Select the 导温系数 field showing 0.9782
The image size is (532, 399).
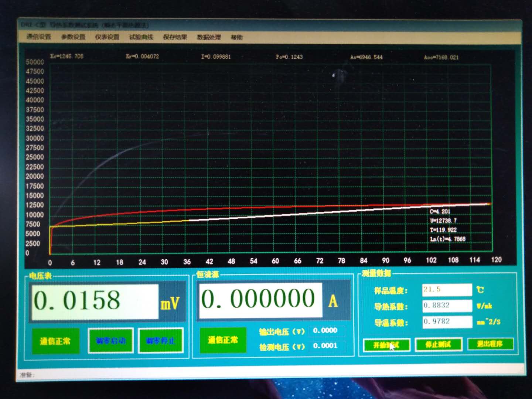tap(447, 321)
